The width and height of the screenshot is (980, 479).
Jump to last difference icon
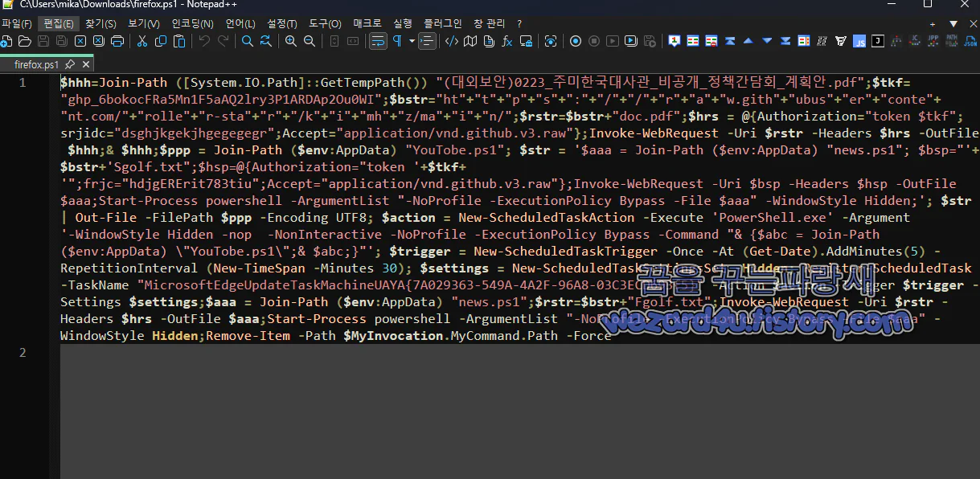(x=785, y=41)
